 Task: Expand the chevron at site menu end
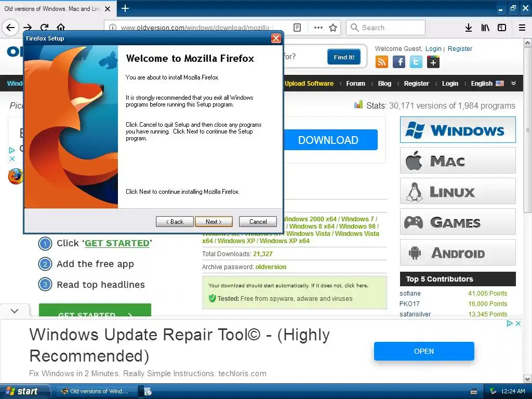click(513, 83)
